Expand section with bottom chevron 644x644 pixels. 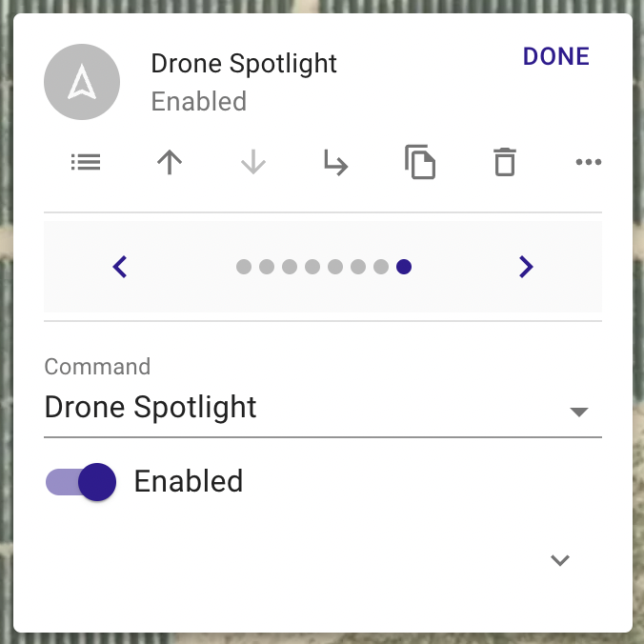coord(560,560)
